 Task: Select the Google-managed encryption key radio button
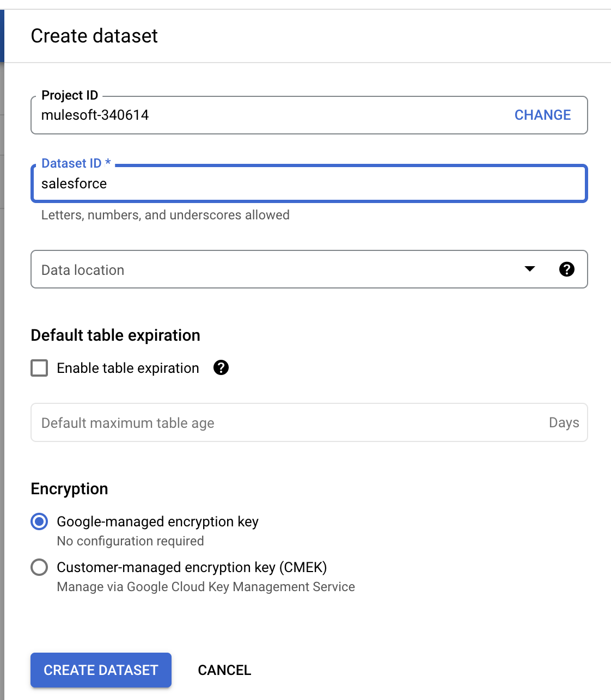39,521
